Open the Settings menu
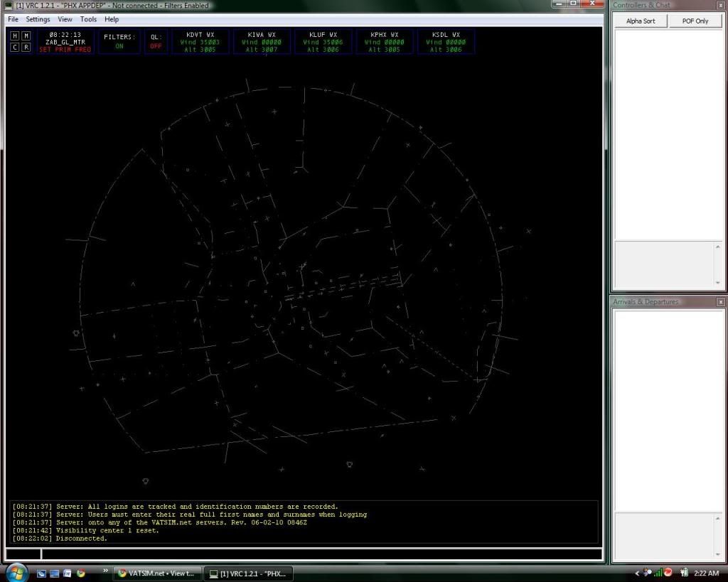 click(38, 19)
